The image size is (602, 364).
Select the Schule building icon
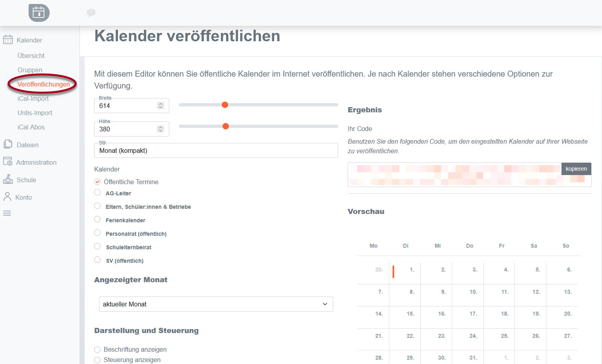(8, 179)
